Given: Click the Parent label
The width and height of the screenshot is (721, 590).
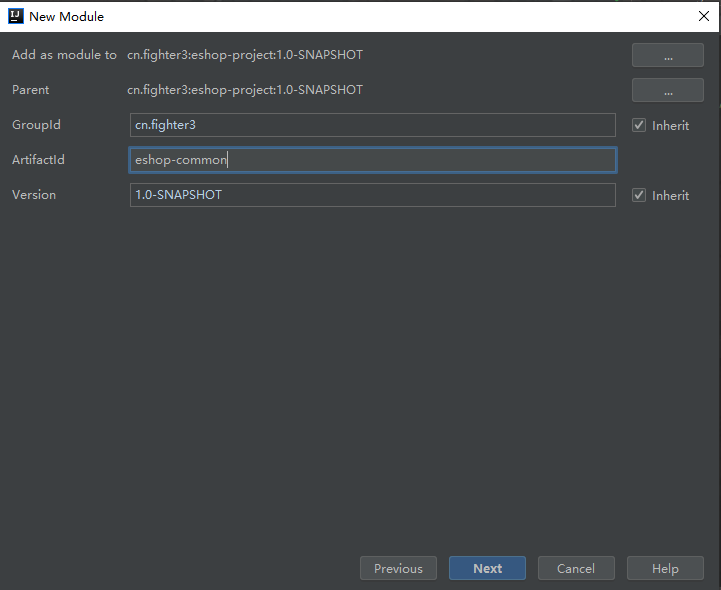Looking at the screenshot, I should click(x=30, y=90).
